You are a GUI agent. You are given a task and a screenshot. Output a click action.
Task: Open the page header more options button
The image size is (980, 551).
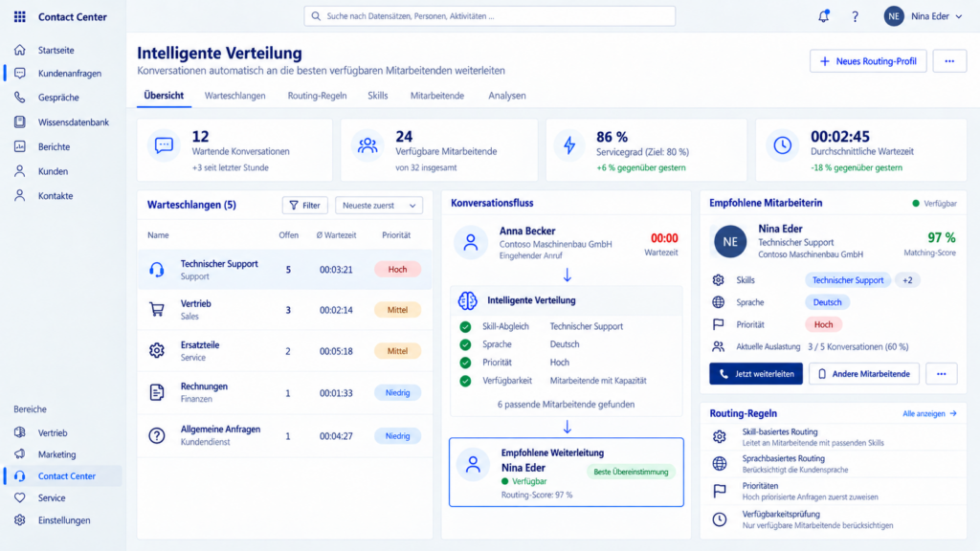[949, 61]
